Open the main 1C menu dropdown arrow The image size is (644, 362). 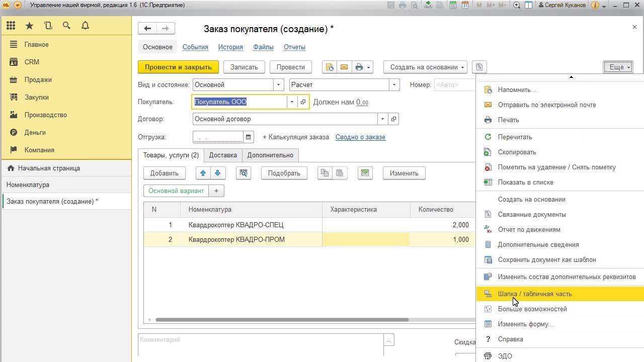pyautogui.click(x=18, y=5)
